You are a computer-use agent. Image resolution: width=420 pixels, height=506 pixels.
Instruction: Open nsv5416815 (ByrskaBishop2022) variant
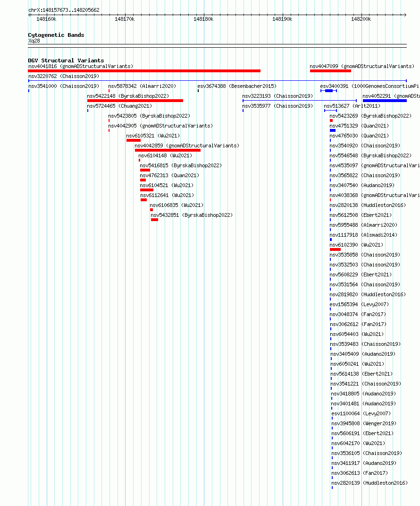coord(181,165)
